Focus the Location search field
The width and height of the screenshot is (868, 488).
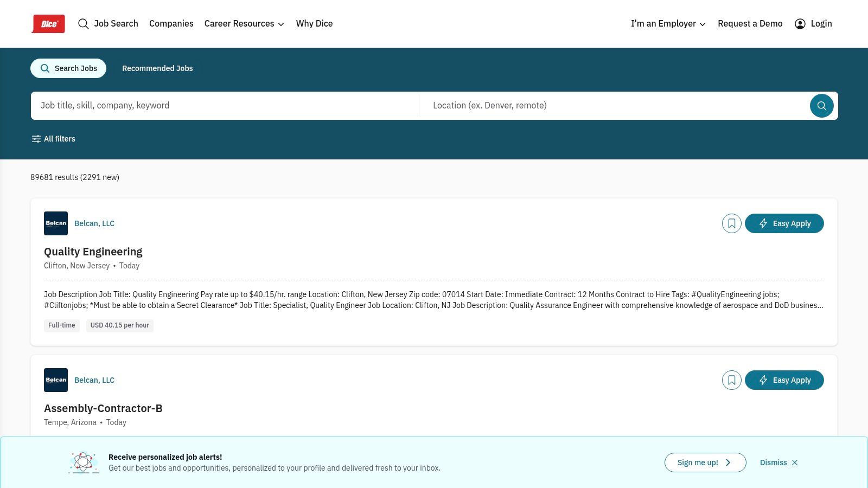(615, 106)
